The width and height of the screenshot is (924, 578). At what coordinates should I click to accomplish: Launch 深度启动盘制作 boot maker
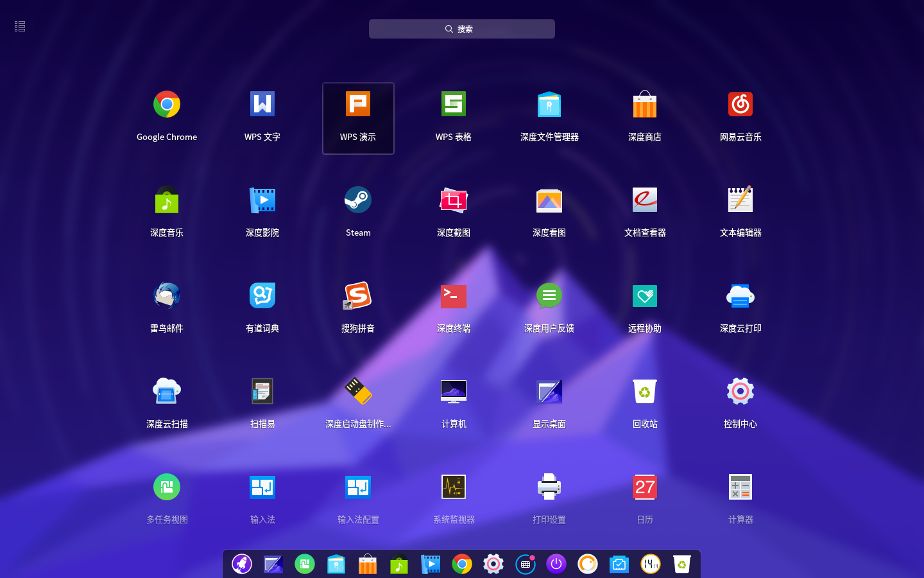point(358,405)
